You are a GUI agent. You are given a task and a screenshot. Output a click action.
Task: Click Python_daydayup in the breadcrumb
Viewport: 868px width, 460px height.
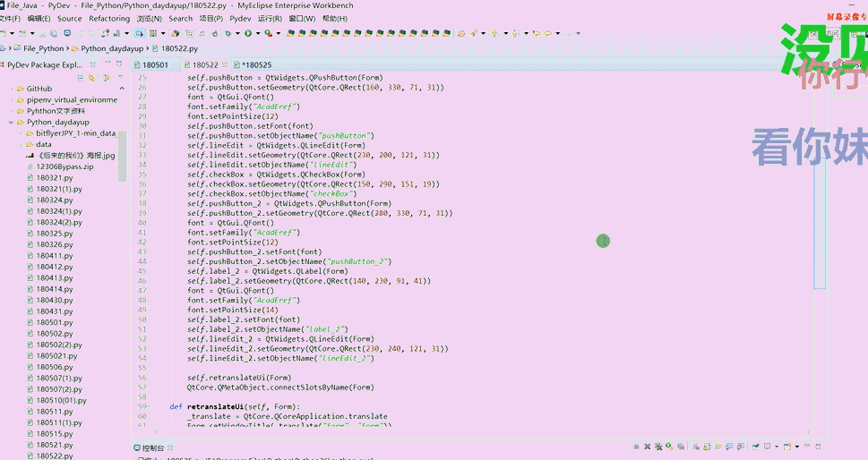(112, 48)
